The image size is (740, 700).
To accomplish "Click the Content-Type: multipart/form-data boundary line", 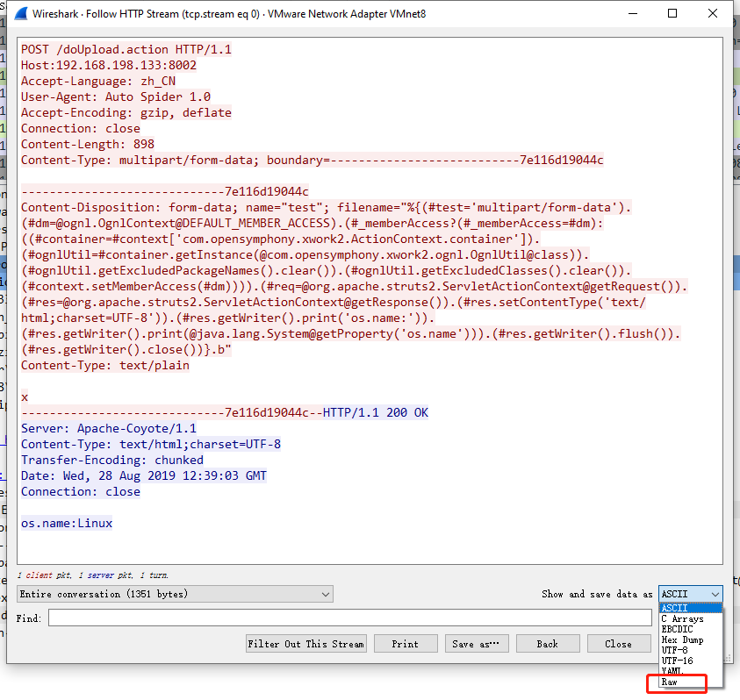I will (x=312, y=160).
